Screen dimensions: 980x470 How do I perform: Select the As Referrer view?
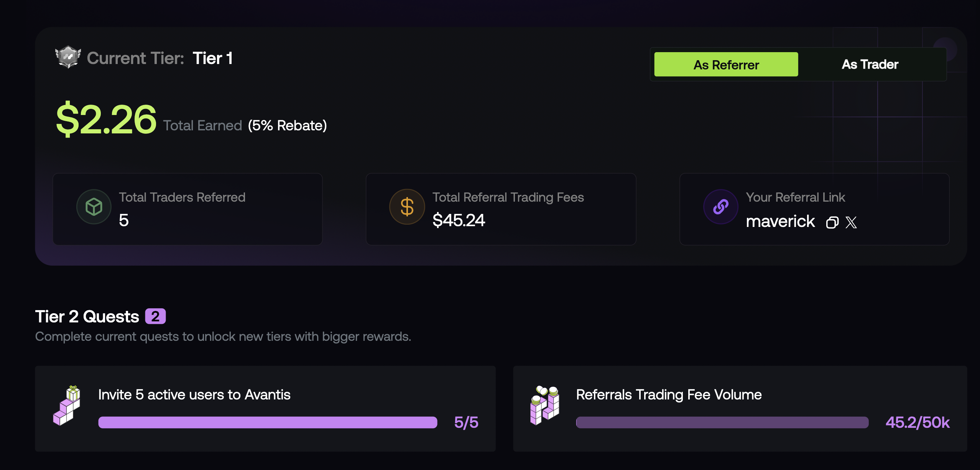click(x=726, y=64)
